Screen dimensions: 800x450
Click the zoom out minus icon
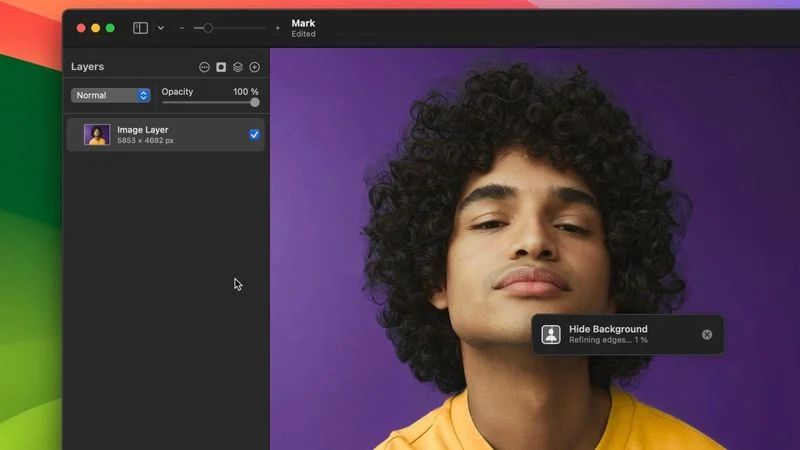(182, 28)
